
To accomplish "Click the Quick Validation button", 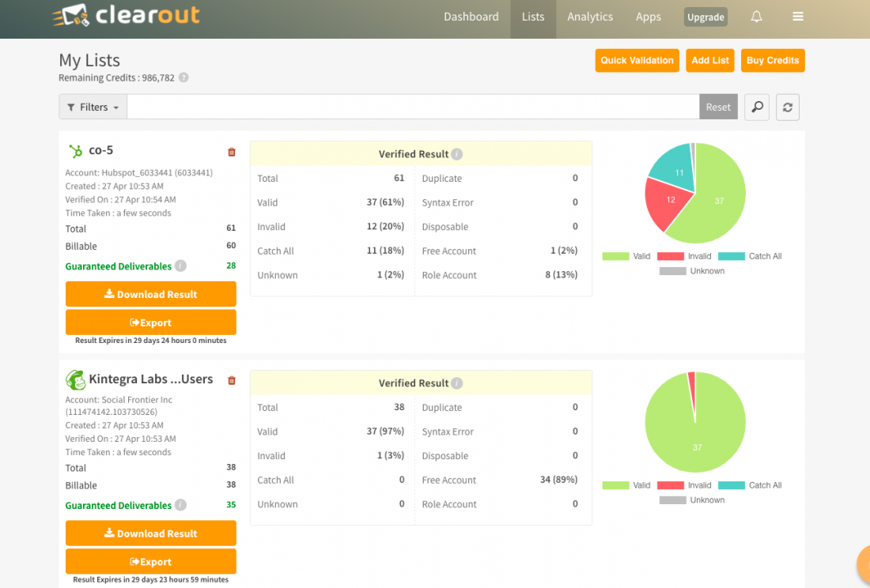I will tap(637, 60).
